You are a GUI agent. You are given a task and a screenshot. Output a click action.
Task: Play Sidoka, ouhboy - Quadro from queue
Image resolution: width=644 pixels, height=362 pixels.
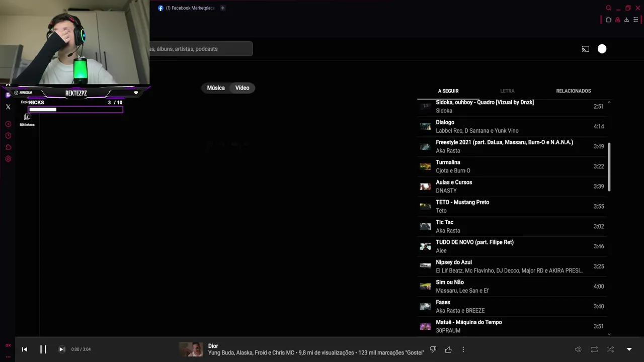coord(512,107)
